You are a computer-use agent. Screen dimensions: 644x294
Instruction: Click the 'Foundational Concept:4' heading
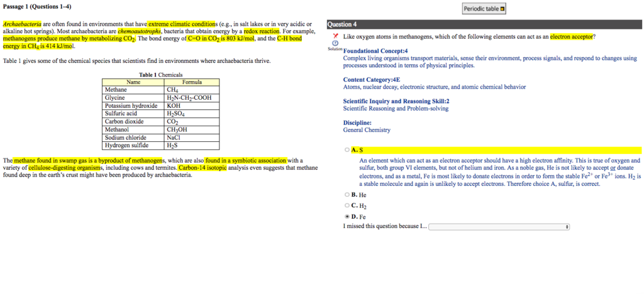point(375,52)
